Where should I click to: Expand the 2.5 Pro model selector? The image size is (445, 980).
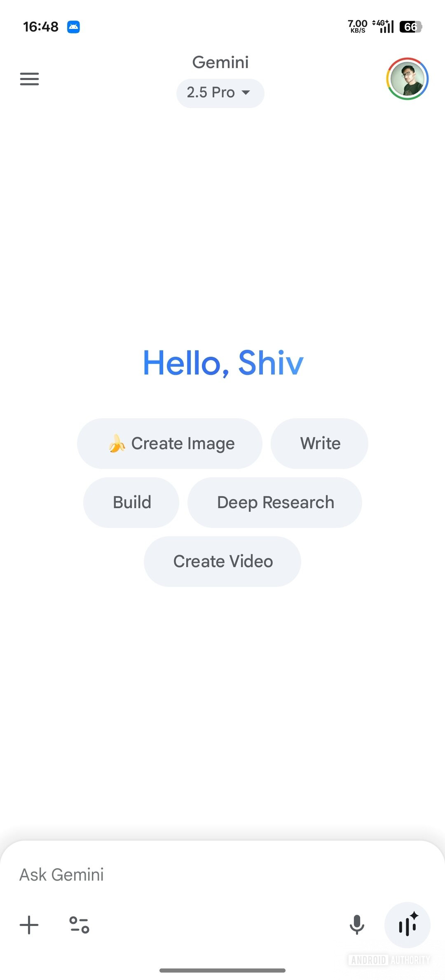coord(220,93)
